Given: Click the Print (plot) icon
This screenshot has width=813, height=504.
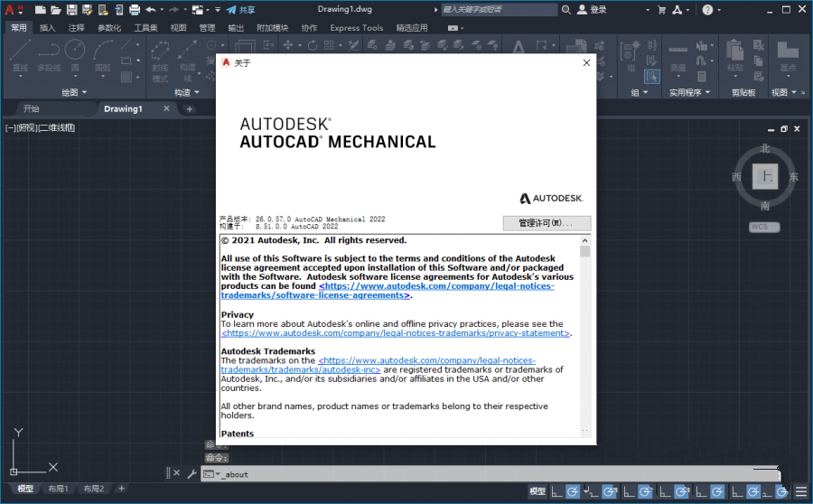Looking at the screenshot, I should tap(135, 9).
